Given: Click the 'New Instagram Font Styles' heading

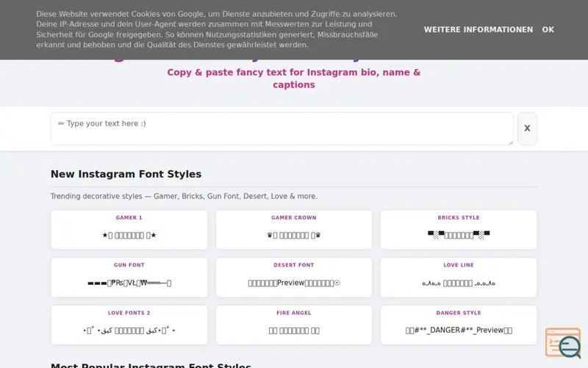Looking at the screenshot, I should coord(126,174).
